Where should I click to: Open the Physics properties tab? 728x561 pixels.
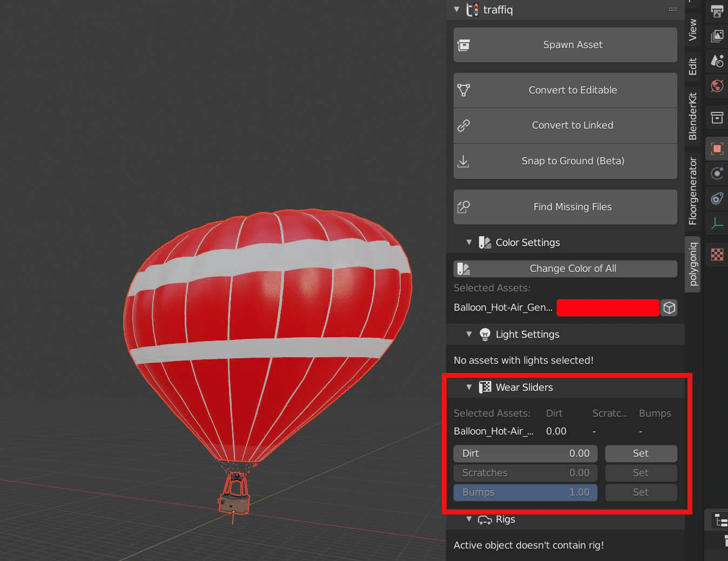coord(717,173)
